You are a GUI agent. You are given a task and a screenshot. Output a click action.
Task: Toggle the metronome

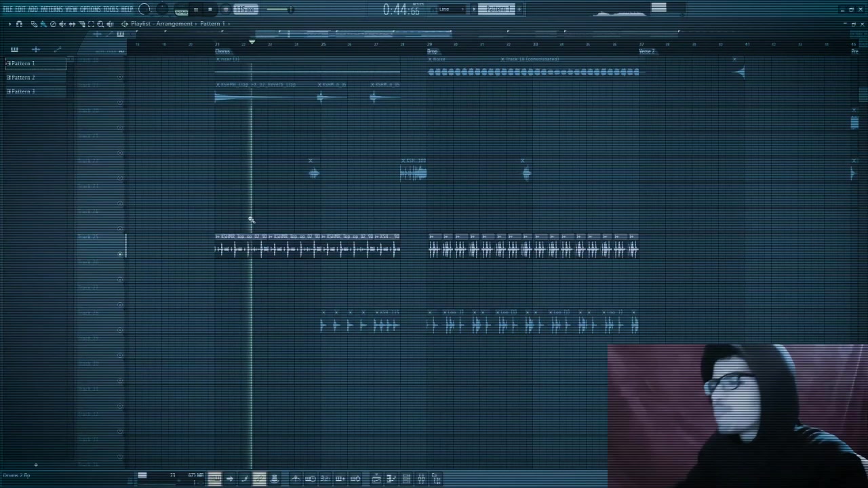pos(295,479)
